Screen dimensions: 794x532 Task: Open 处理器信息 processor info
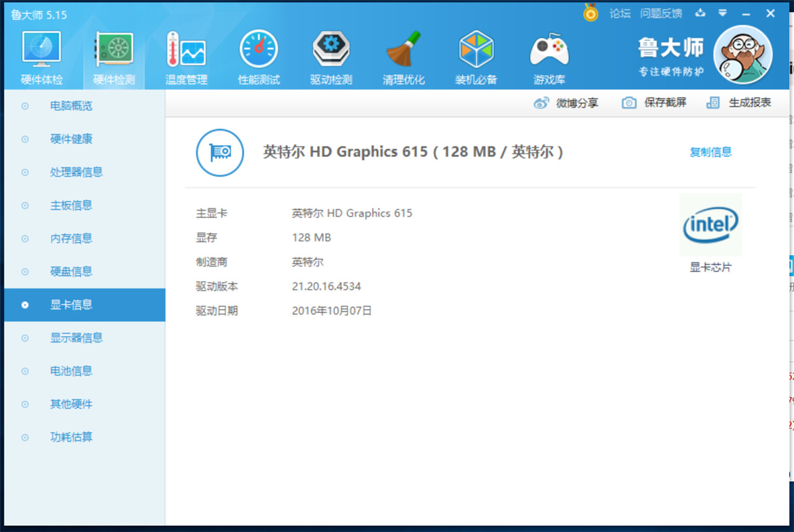tap(85, 172)
